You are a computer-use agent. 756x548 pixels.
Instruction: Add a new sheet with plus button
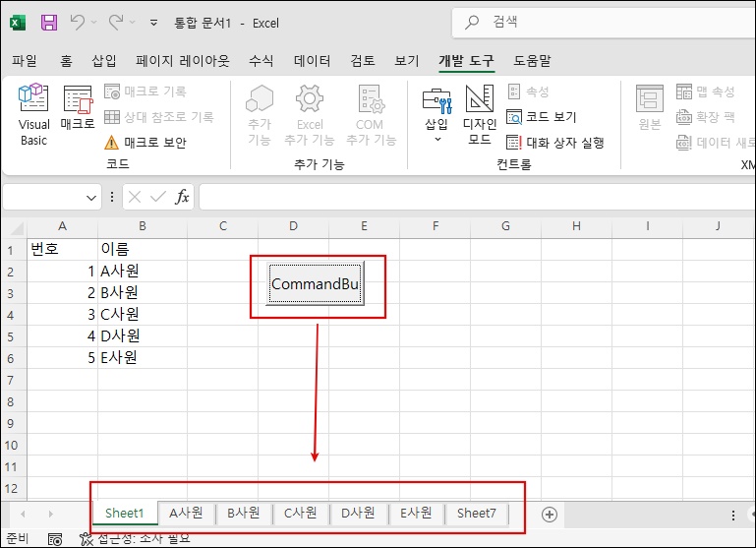click(x=550, y=515)
